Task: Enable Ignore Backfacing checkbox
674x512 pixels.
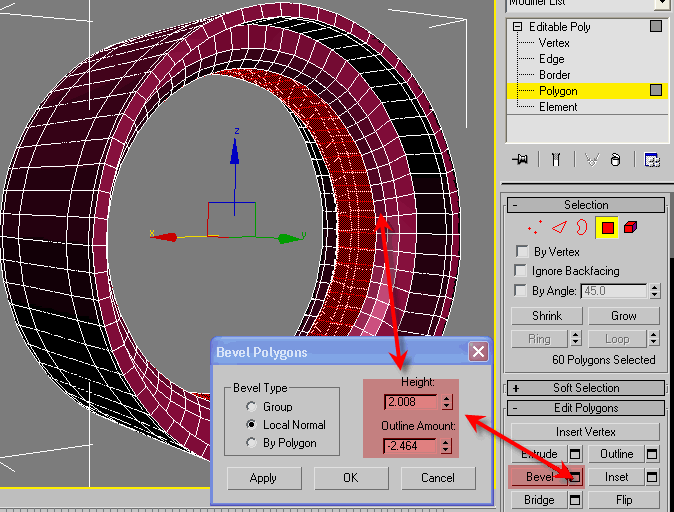Action: coord(521,271)
